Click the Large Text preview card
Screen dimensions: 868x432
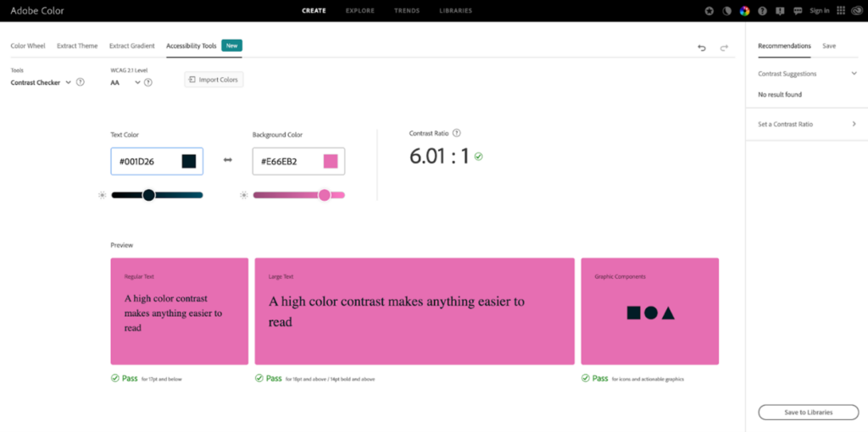pos(415,311)
